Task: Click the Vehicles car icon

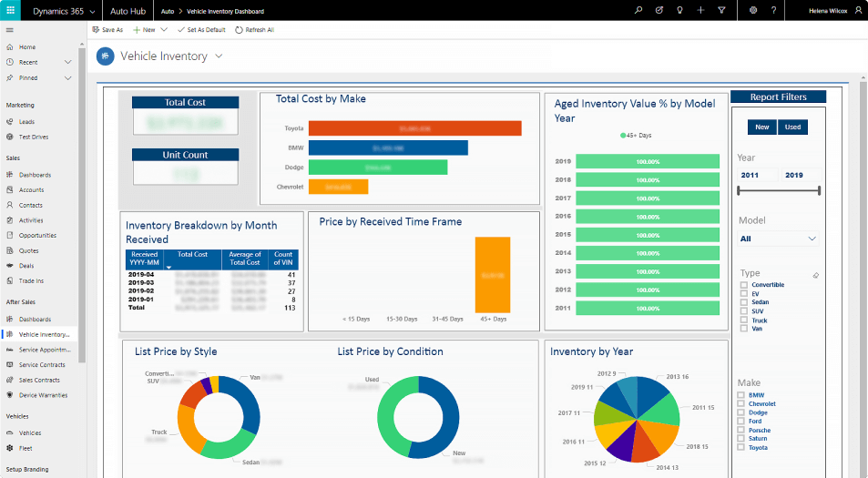Action: pyautogui.click(x=9, y=432)
